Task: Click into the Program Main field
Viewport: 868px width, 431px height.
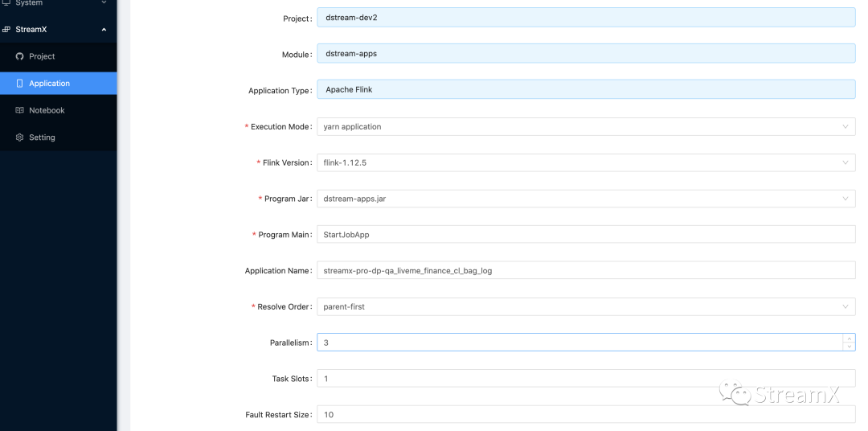Action: coord(585,235)
